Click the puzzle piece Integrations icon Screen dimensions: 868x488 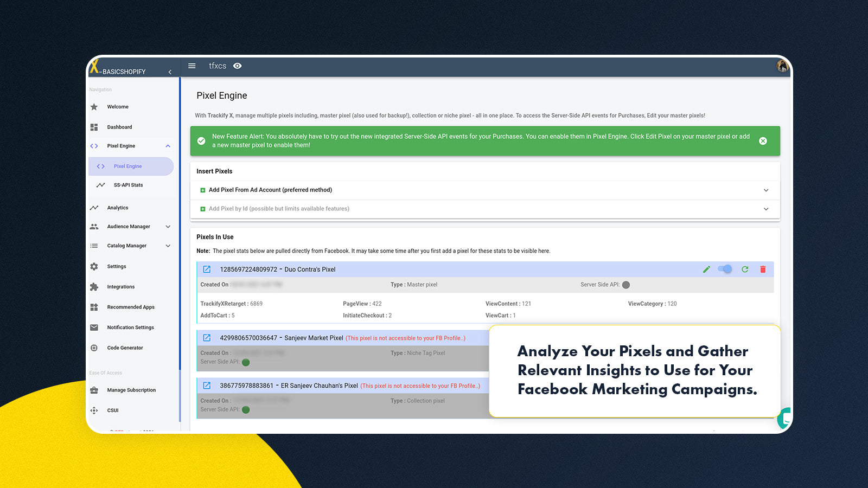94,287
